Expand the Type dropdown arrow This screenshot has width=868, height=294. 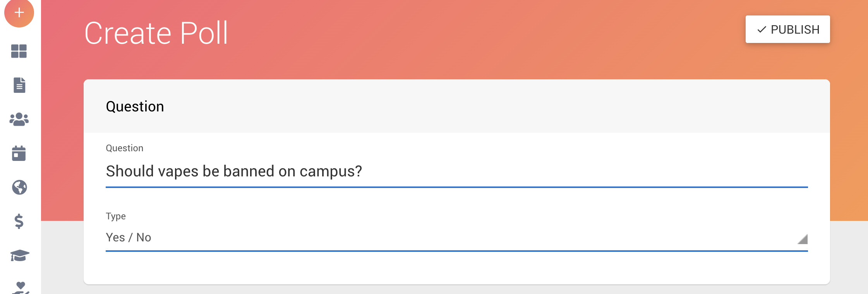point(803,239)
